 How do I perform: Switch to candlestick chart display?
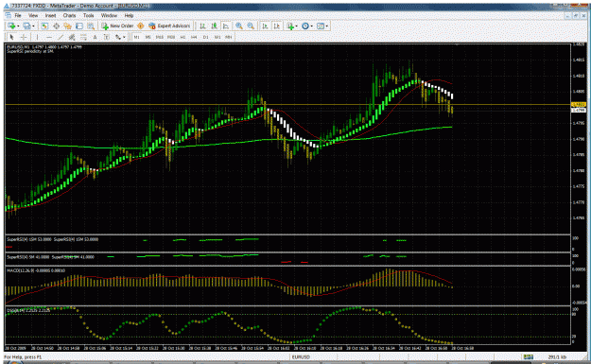point(214,26)
